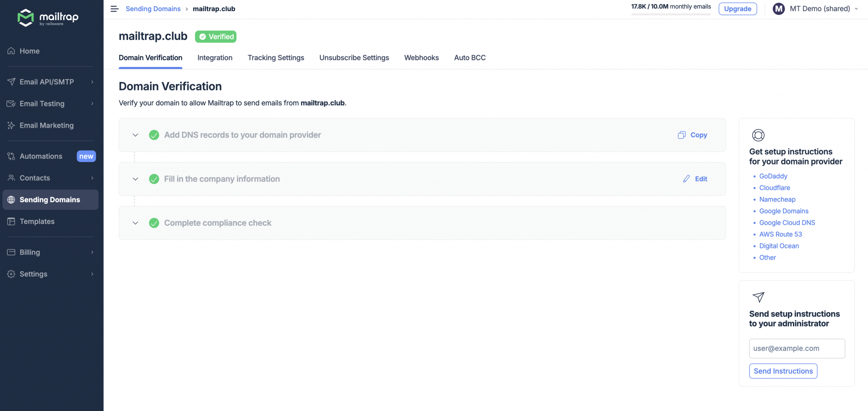Open the Templates panel icon
The height and width of the screenshot is (411, 868).
(11, 221)
